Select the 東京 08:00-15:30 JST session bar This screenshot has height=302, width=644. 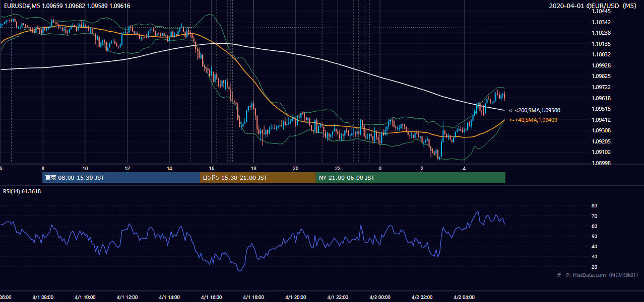tap(121, 178)
